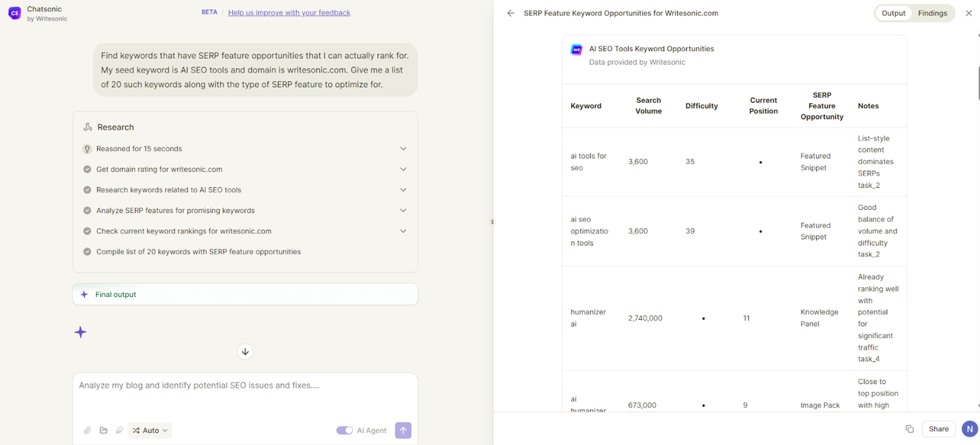Copy output with the copy icon

[910, 429]
